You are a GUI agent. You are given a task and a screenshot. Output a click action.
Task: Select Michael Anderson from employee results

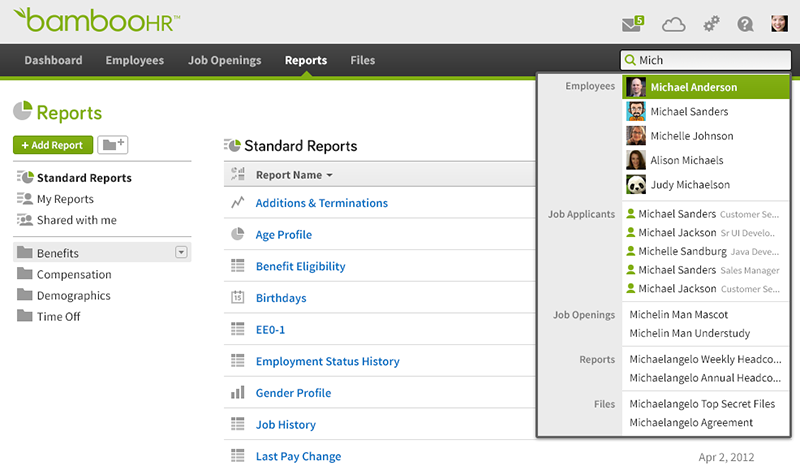click(693, 88)
